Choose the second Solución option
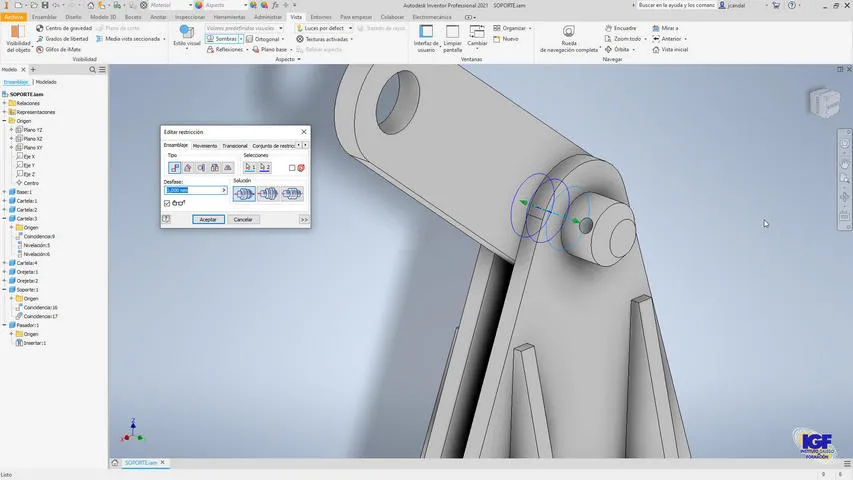Screen dimensions: 853x480 click(268, 193)
